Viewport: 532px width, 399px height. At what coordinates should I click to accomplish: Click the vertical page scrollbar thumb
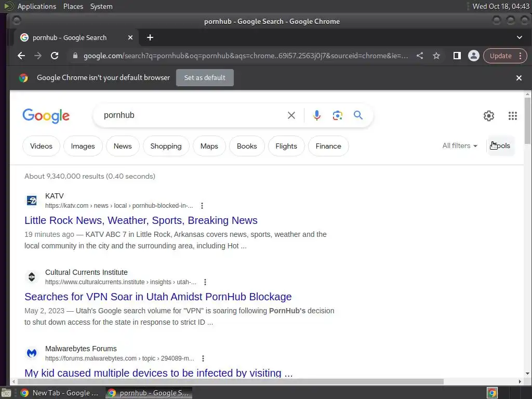pos(528,121)
